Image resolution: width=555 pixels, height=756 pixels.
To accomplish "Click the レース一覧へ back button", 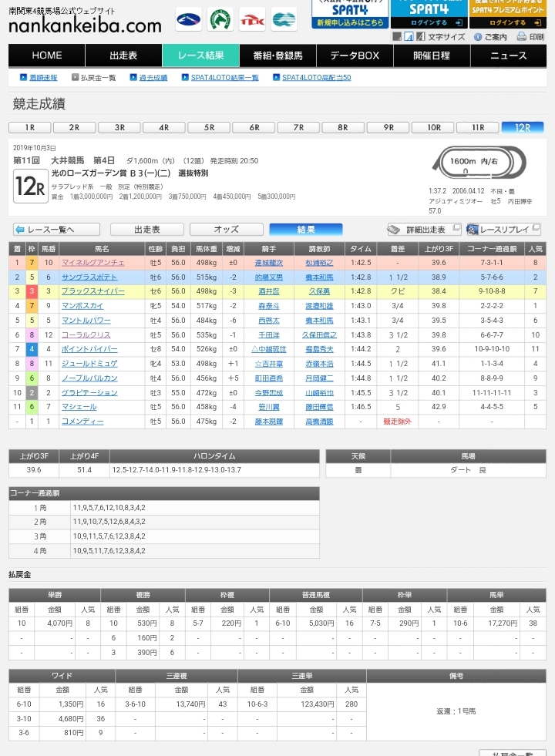I will [x=56, y=230].
